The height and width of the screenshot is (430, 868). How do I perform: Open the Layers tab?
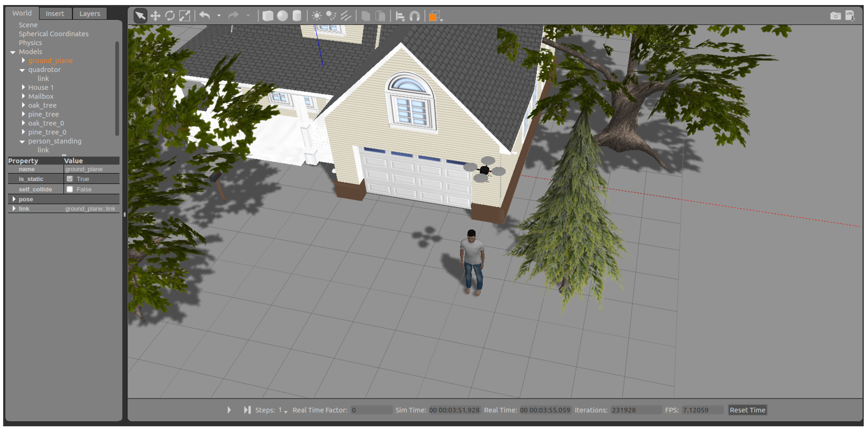(89, 14)
